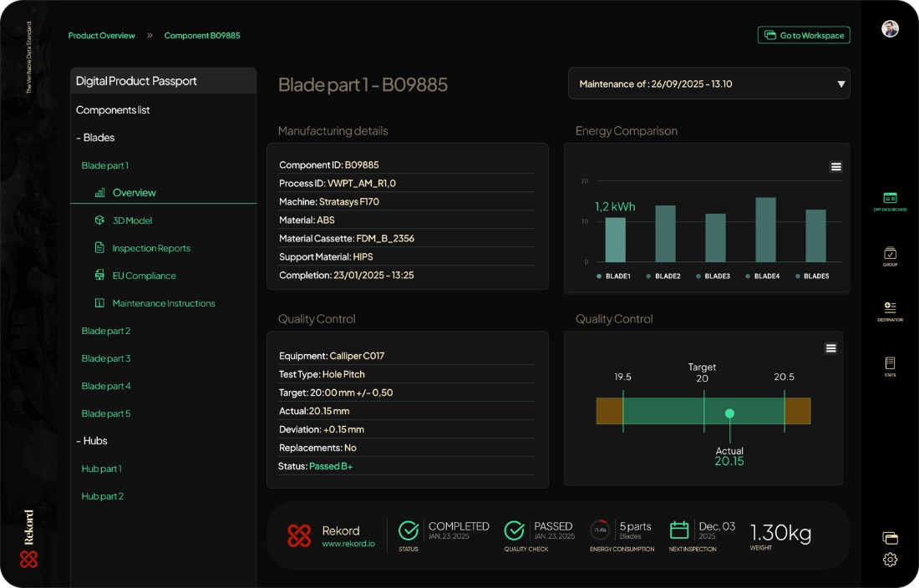Click Machine: Stratasys F170 row
Screen dimensions: 919x588
pyautogui.click(x=407, y=201)
